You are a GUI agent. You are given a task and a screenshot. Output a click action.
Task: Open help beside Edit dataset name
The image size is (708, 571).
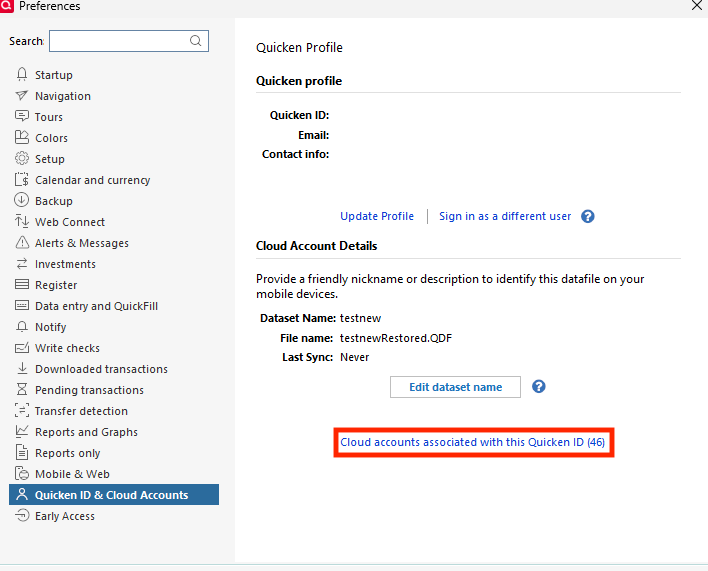538,386
